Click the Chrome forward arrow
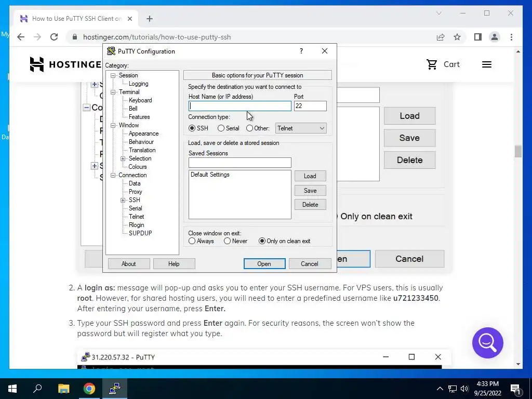This screenshot has height=399, width=532. (37, 37)
